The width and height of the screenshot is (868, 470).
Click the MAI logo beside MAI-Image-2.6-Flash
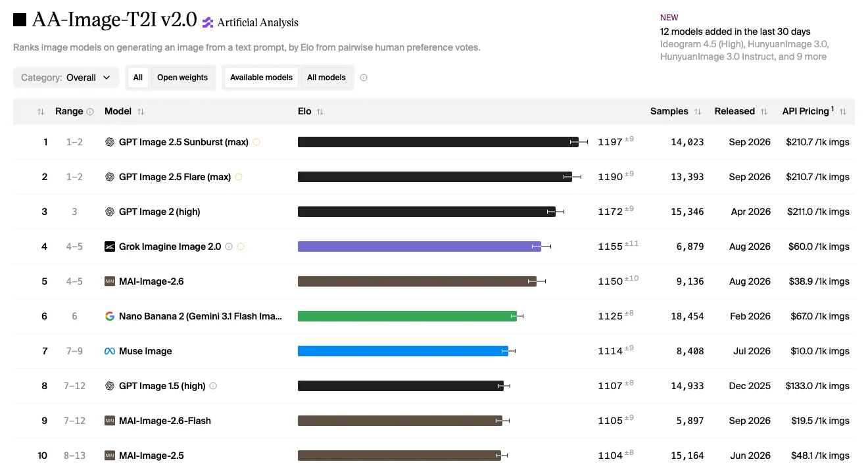coord(110,421)
